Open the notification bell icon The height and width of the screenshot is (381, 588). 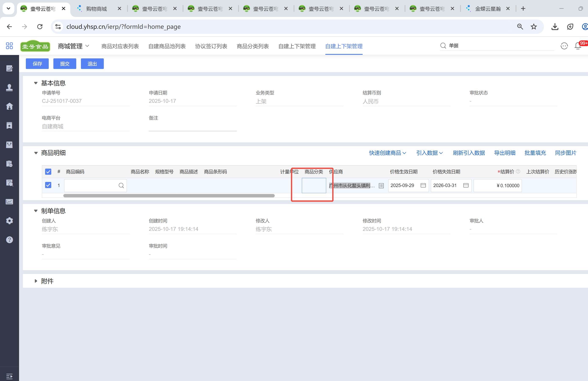point(578,46)
